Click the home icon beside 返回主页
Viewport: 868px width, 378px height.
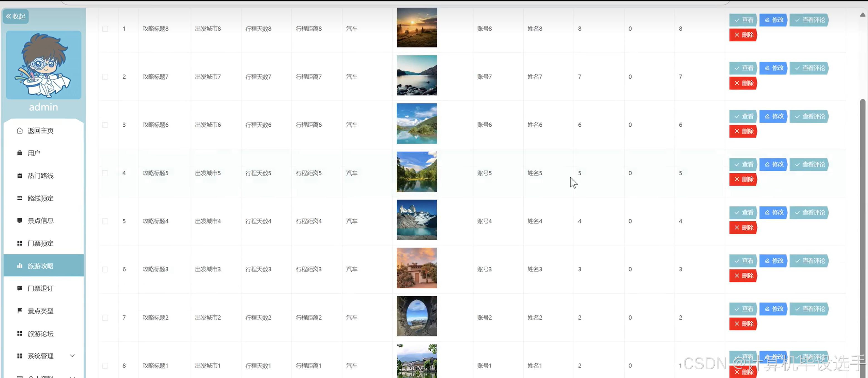pyautogui.click(x=19, y=130)
